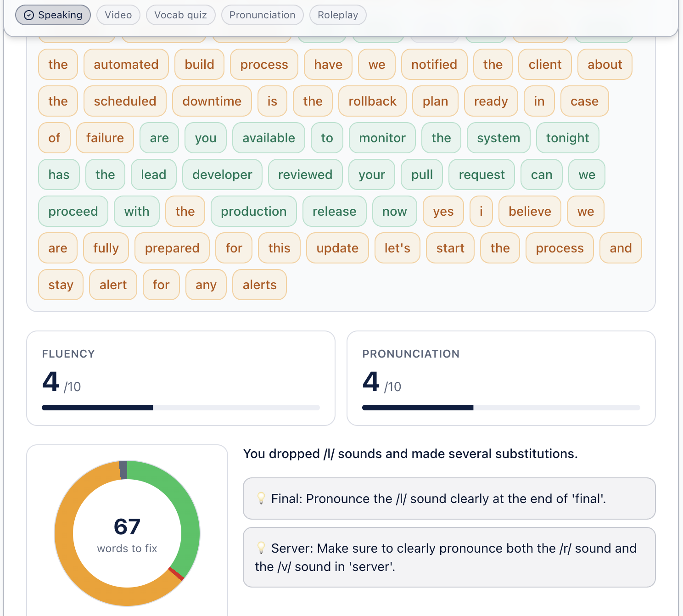Click the 'have' word chip
The width and height of the screenshot is (683, 616).
tap(328, 64)
